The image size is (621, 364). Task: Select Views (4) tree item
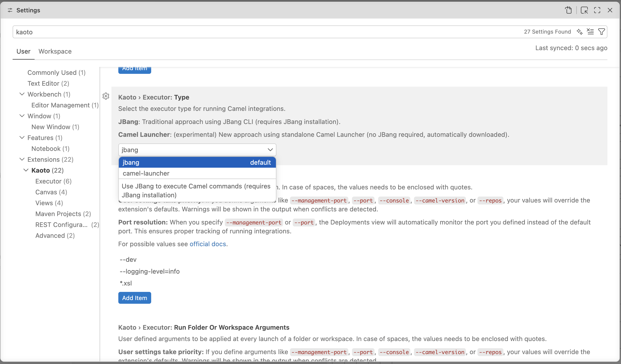point(49,203)
